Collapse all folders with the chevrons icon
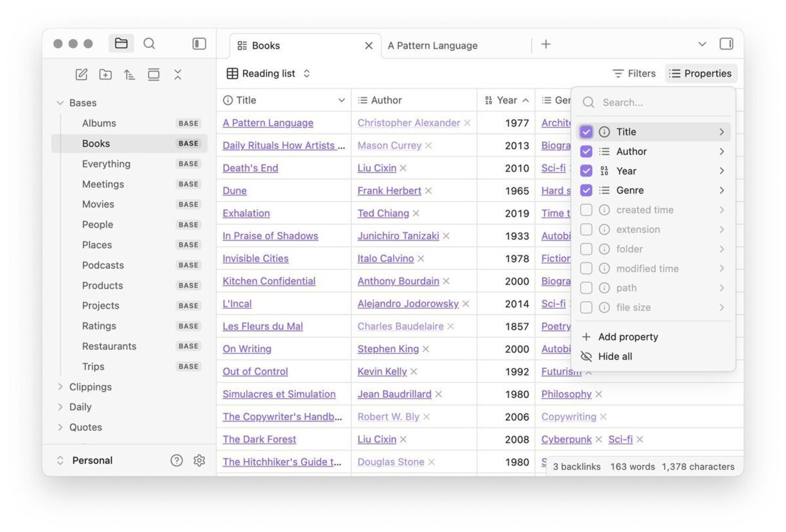This screenshot has height=532, width=786. coord(178,74)
